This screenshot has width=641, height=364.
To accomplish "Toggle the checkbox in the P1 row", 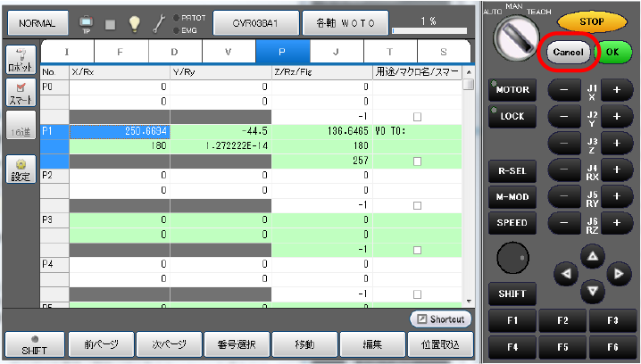I will coord(417,161).
